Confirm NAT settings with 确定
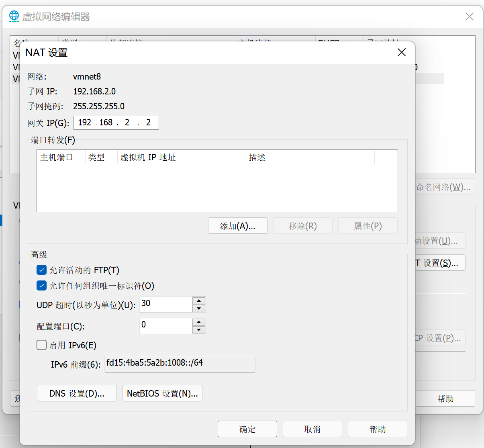 click(247, 429)
